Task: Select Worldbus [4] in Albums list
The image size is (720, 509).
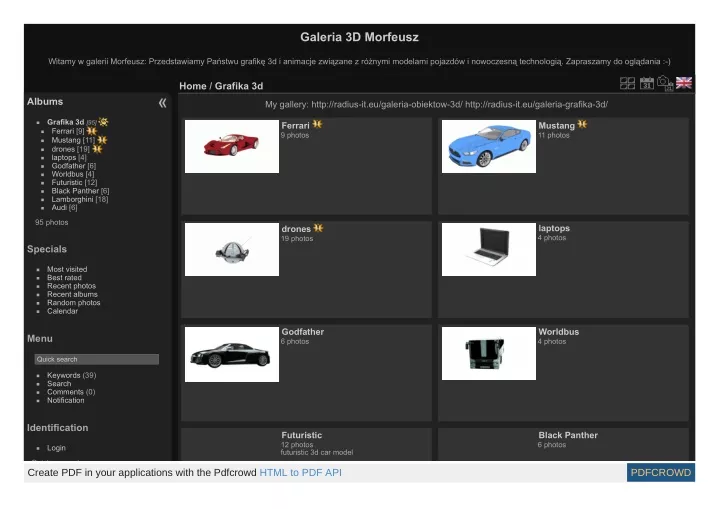Action: point(73,174)
